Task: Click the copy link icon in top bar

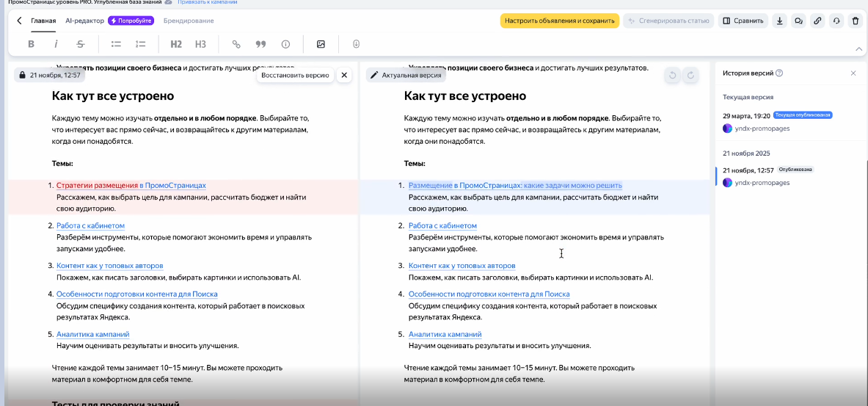Action: (x=817, y=21)
